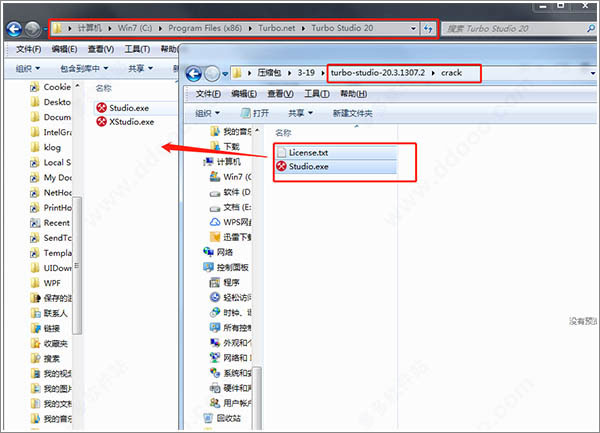
Task: Open 链接 folder in left tree
Action: coord(46,329)
